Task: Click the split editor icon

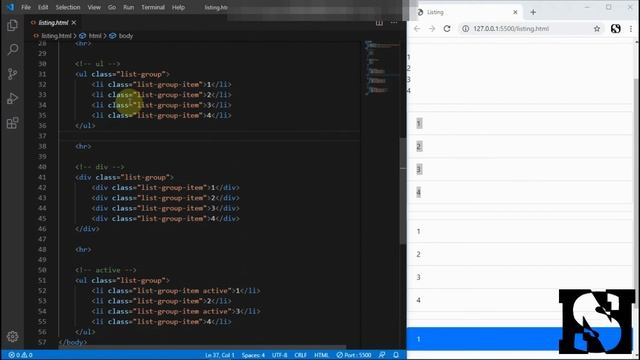Action: tap(379, 22)
